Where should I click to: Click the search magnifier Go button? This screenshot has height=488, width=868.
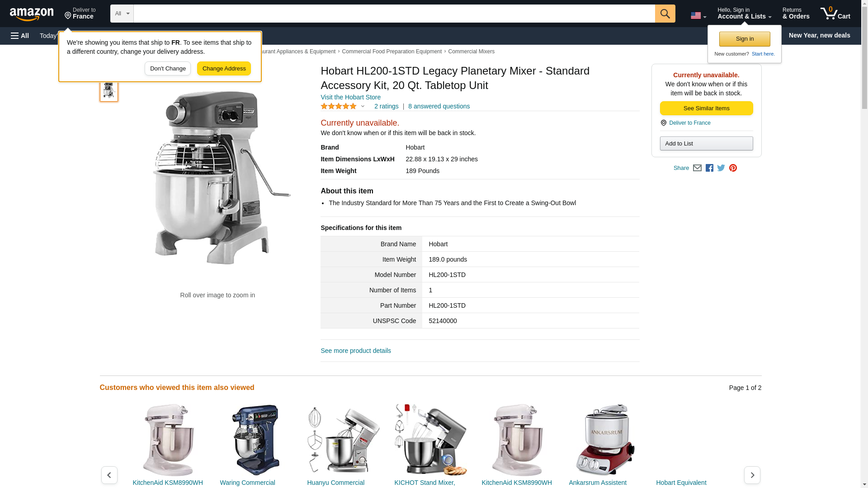pyautogui.click(x=665, y=14)
